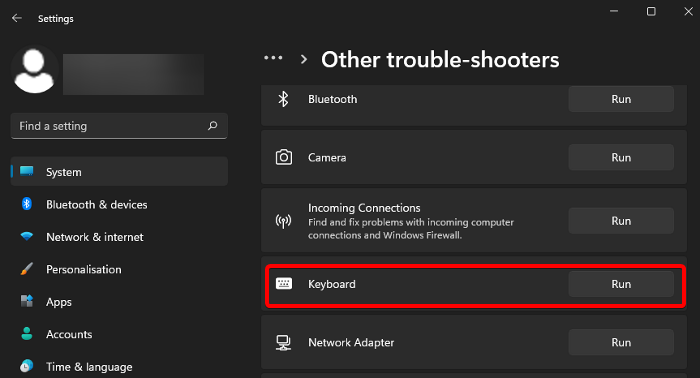Run the Network Adapter trouble-shooter
Viewport: 700px width, 378px height.
(x=621, y=342)
